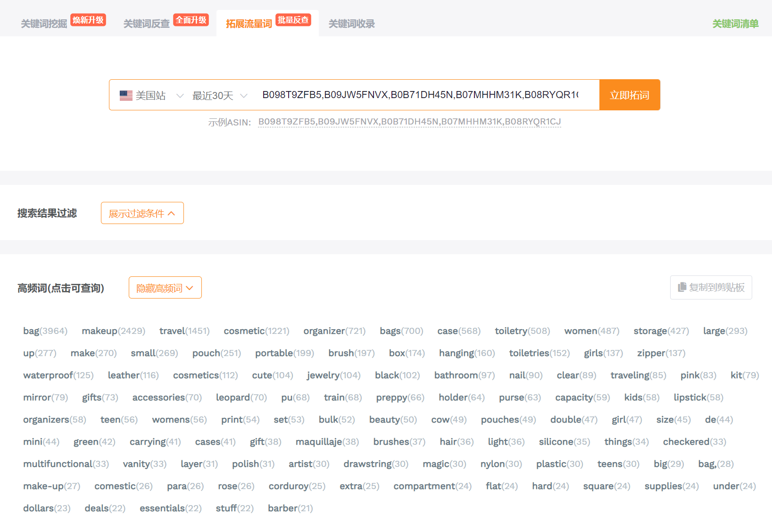Query the keyword travel(1451)
Screen dimensions: 772x532
tap(184, 331)
